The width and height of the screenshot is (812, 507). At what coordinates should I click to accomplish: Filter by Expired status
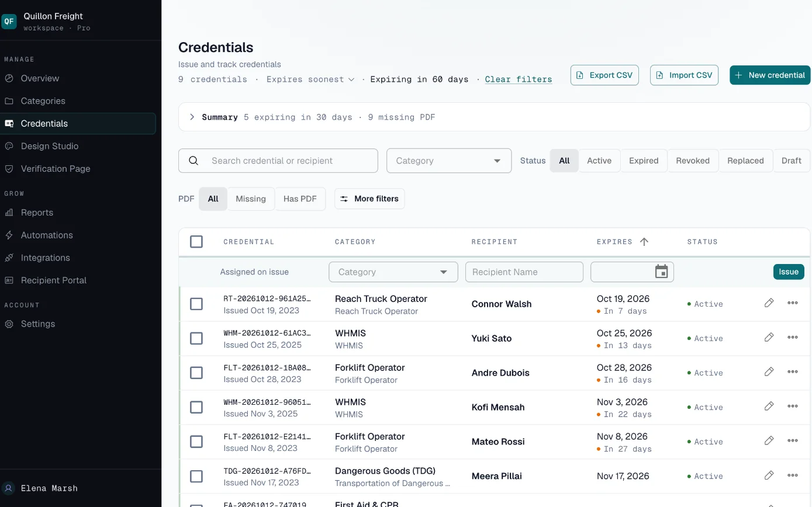pyautogui.click(x=644, y=161)
